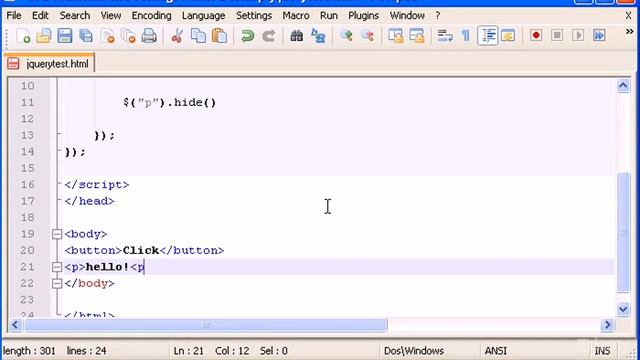The width and height of the screenshot is (640, 360).
Task: Click the Click button text on line 20
Action: (140, 250)
